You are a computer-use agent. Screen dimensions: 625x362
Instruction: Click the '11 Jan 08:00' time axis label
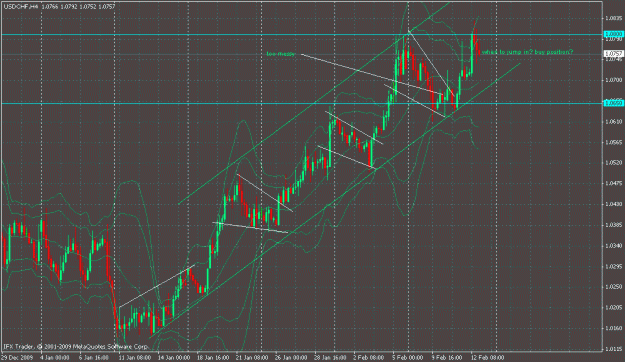click(x=134, y=357)
